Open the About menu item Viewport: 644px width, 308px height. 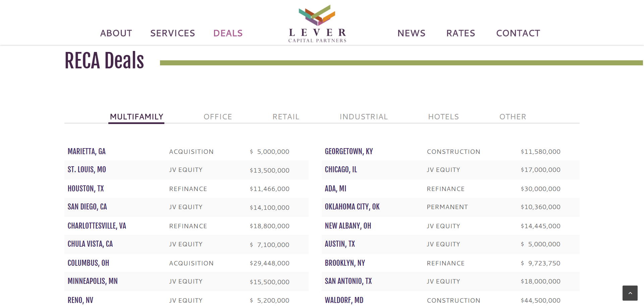coord(116,33)
